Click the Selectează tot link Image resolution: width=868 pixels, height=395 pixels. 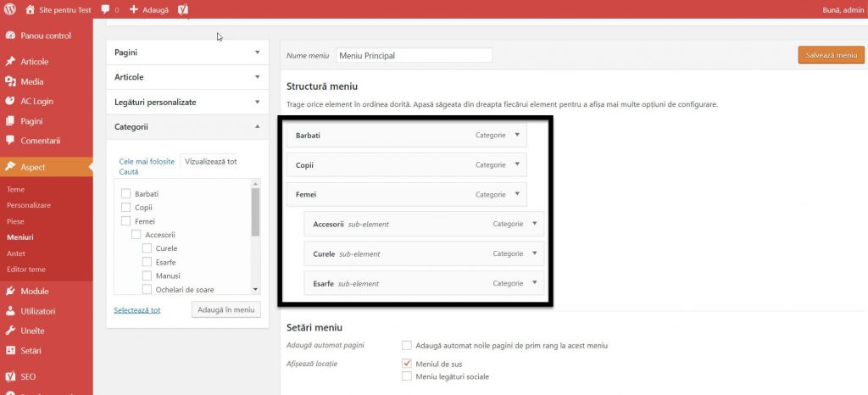tap(137, 310)
